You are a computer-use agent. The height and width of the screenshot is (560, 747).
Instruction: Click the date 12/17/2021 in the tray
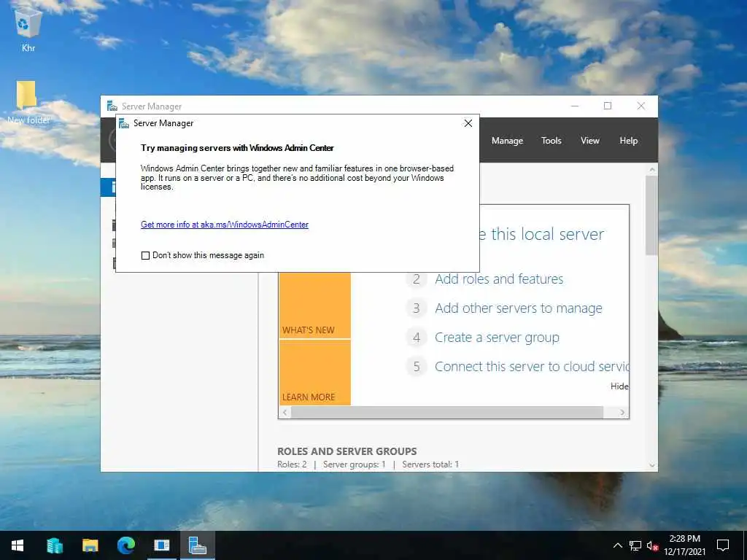tap(684, 552)
